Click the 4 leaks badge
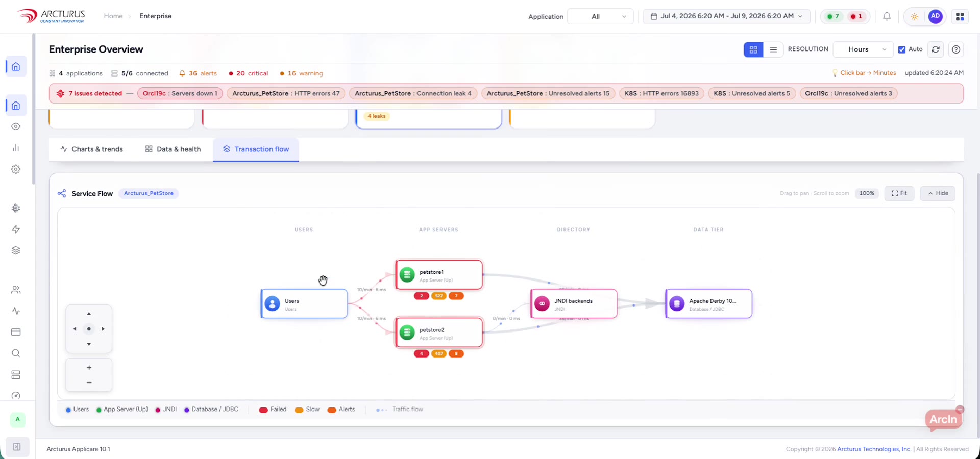 point(377,116)
